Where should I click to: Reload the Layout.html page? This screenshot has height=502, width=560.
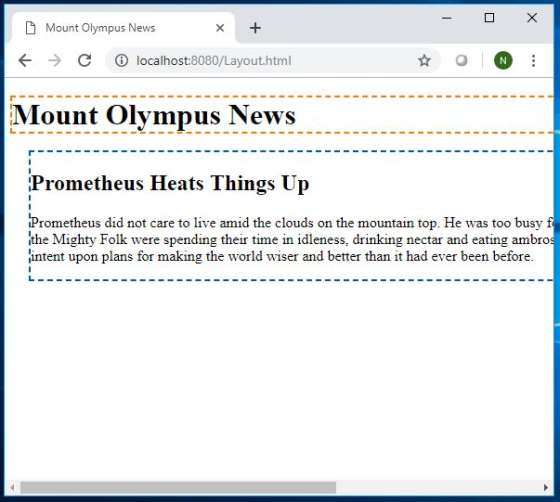85,60
